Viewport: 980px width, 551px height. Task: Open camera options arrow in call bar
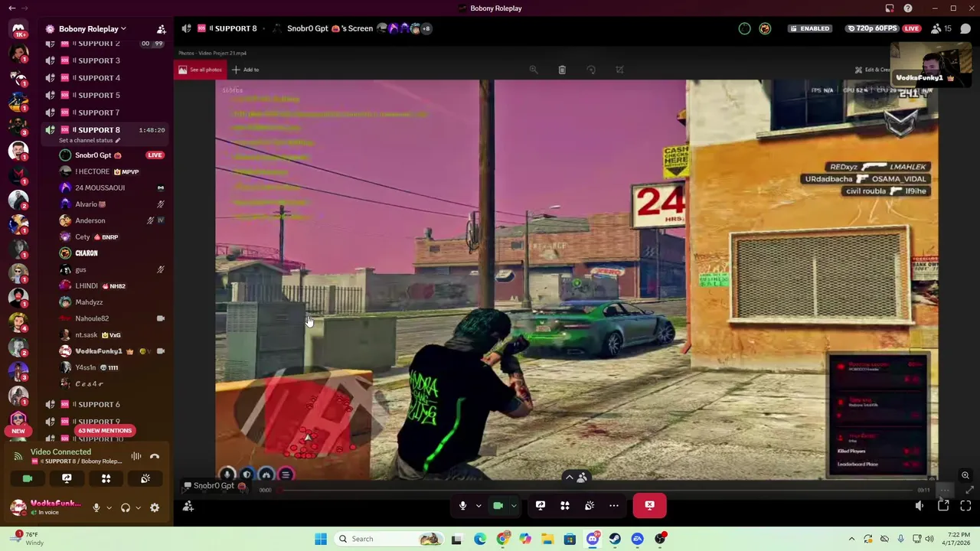pos(514,505)
